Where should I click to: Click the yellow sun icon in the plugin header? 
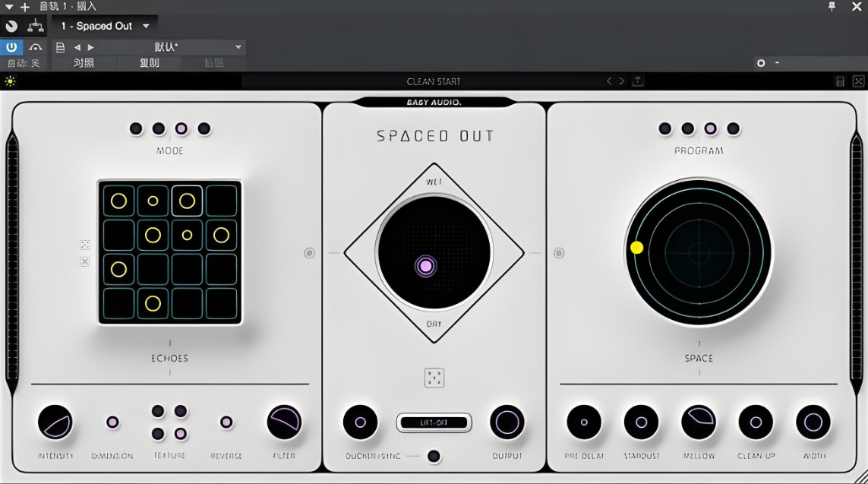[x=10, y=81]
